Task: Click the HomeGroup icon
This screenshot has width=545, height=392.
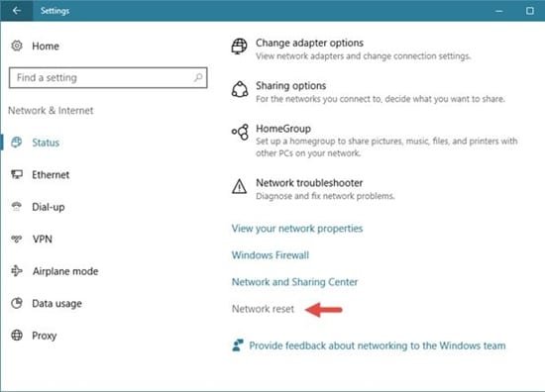Action: tap(240, 132)
